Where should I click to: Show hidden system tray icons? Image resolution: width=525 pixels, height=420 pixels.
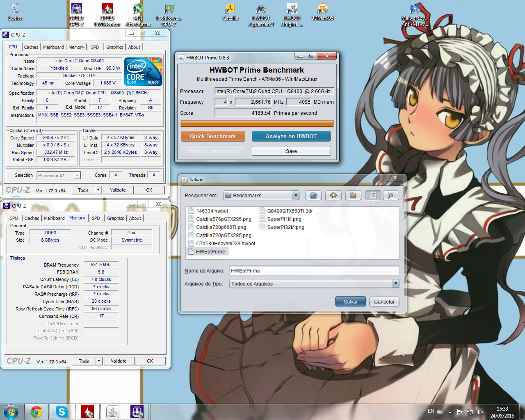point(450,412)
